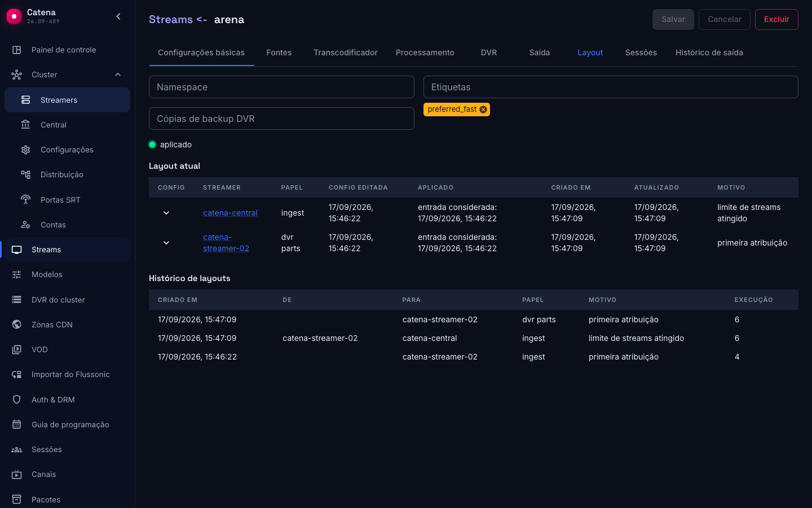812x508 pixels.
Task: Expand config for catena-streamer-02 row
Action: pos(166,243)
